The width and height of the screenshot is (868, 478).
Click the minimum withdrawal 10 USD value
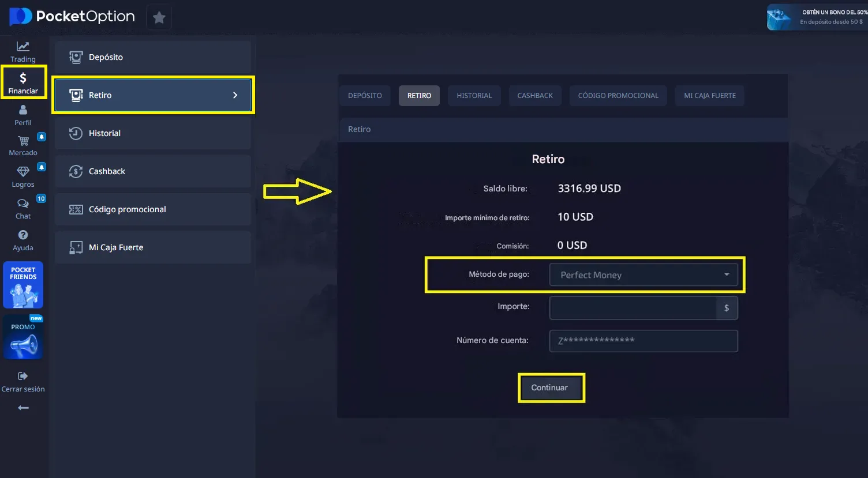click(575, 217)
